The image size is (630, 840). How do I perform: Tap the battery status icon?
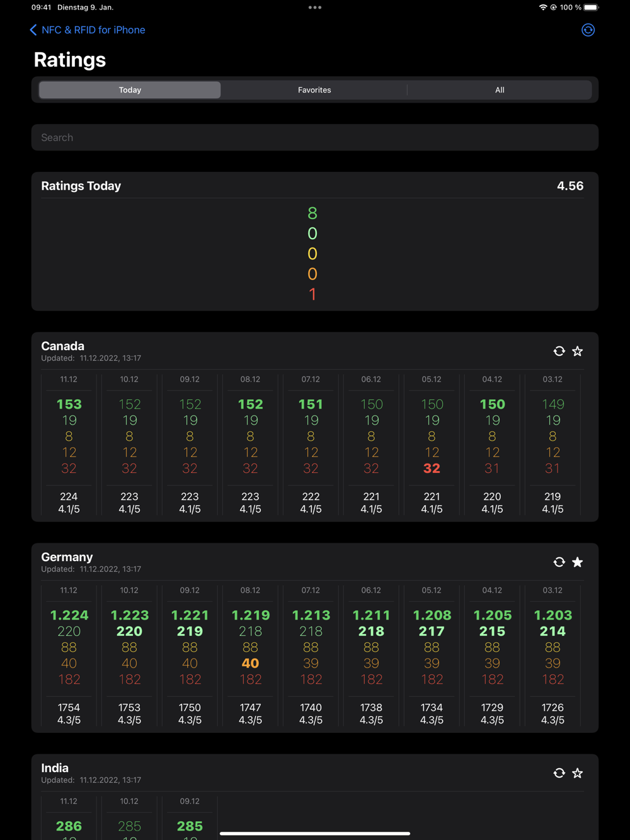591,8
